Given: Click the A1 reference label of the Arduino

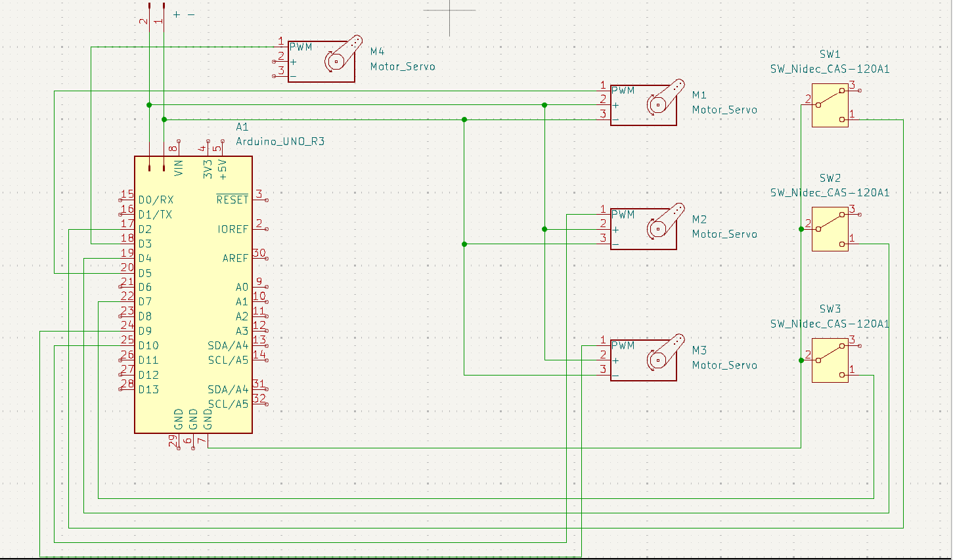Looking at the screenshot, I should (242, 127).
